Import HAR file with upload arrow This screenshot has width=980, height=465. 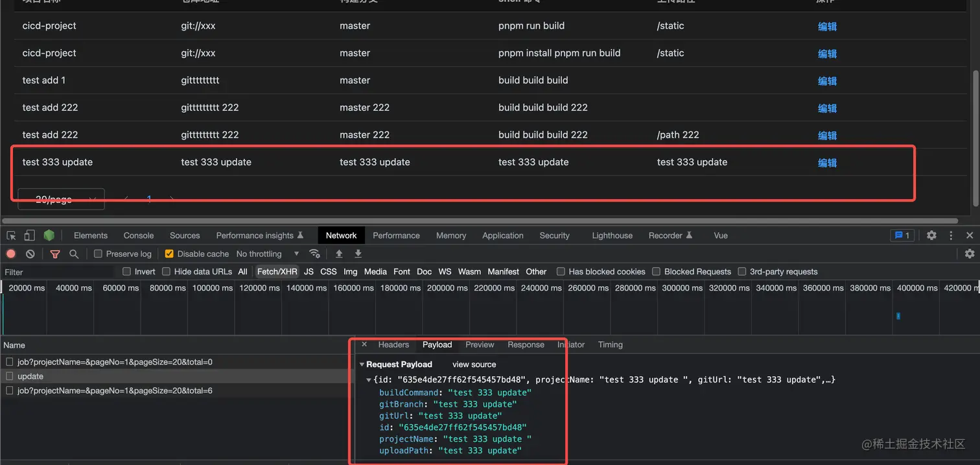coord(339,254)
